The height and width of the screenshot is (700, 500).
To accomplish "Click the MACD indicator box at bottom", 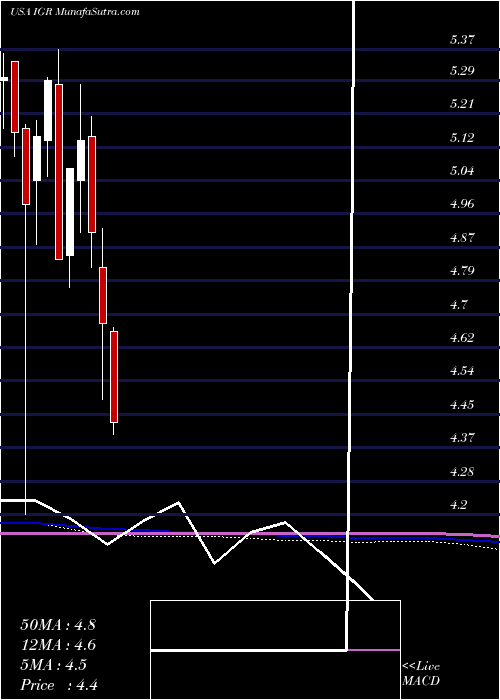I will pyautogui.click(x=275, y=650).
